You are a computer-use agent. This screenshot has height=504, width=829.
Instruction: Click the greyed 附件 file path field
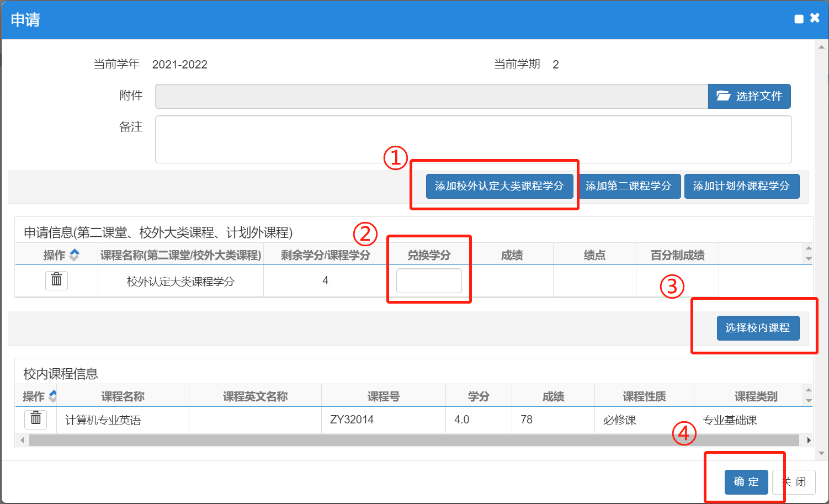click(x=432, y=96)
